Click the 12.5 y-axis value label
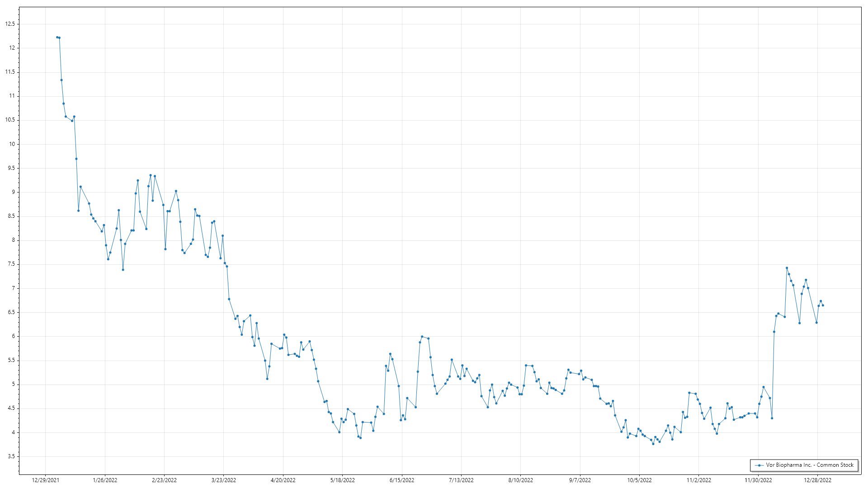The width and height of the screenshot is (868, 488). [x=10, y=24]
